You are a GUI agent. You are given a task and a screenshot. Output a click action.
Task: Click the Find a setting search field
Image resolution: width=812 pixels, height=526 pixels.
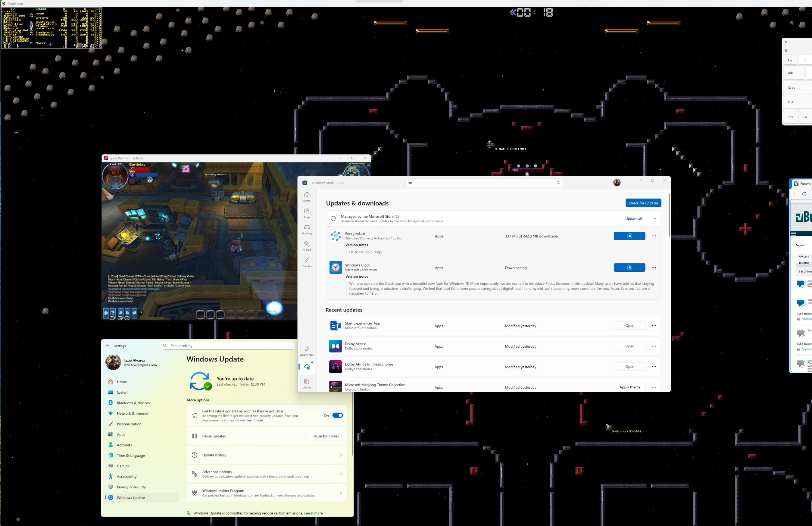tap(229, 346)
